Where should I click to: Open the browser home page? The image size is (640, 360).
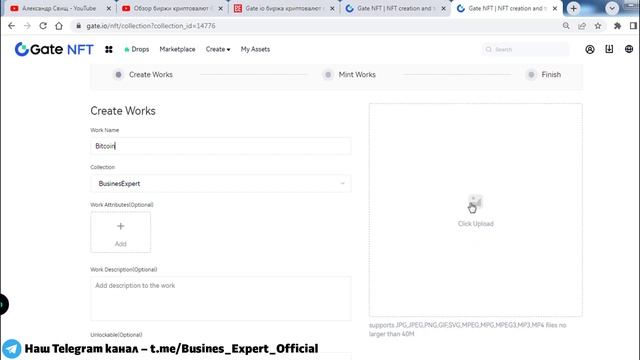point(59,26)
